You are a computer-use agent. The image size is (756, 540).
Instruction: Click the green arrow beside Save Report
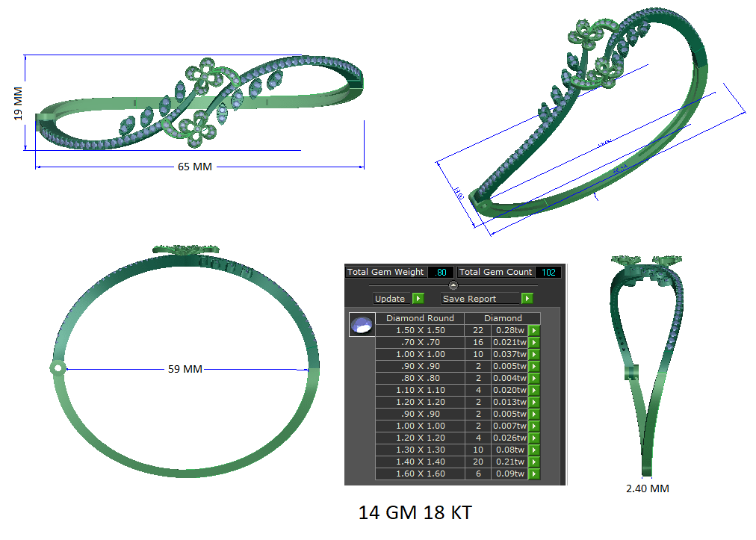(527, 299)
